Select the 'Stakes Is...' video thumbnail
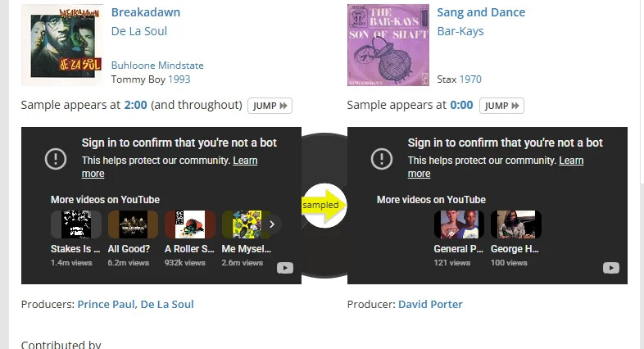Image resolution: width=644 pixels, height=349 pixels. point(75,224)
